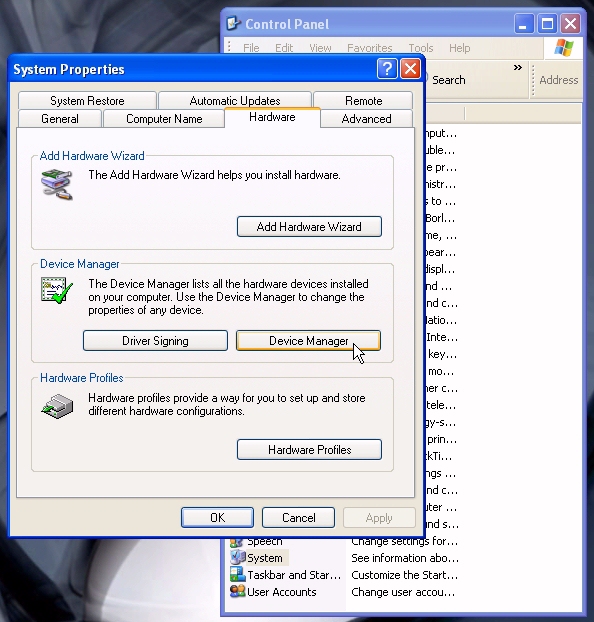Click the Add Hardware Wizard icon
Viewport: 594px width, 622px height.
coord(57,184)
